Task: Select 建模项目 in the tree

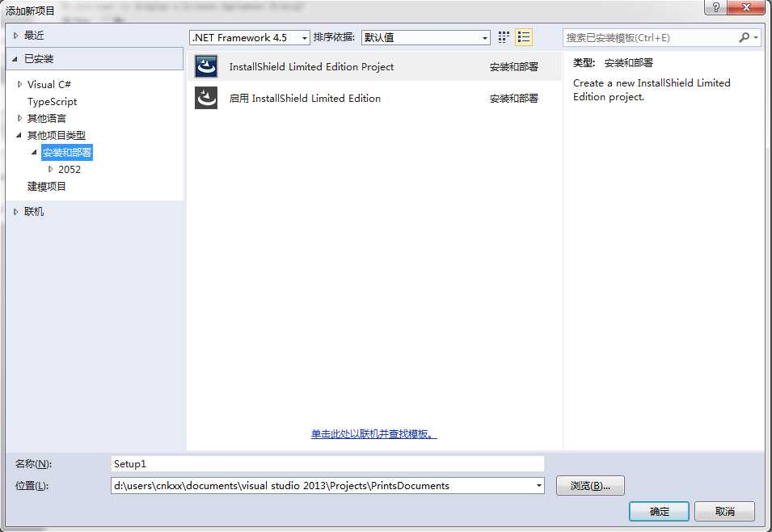Action: pyautogui.click(x=47, y=186)
